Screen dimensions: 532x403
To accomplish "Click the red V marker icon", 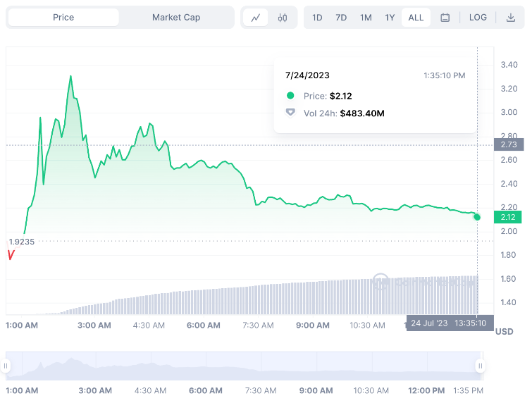I will pos(11,255).
